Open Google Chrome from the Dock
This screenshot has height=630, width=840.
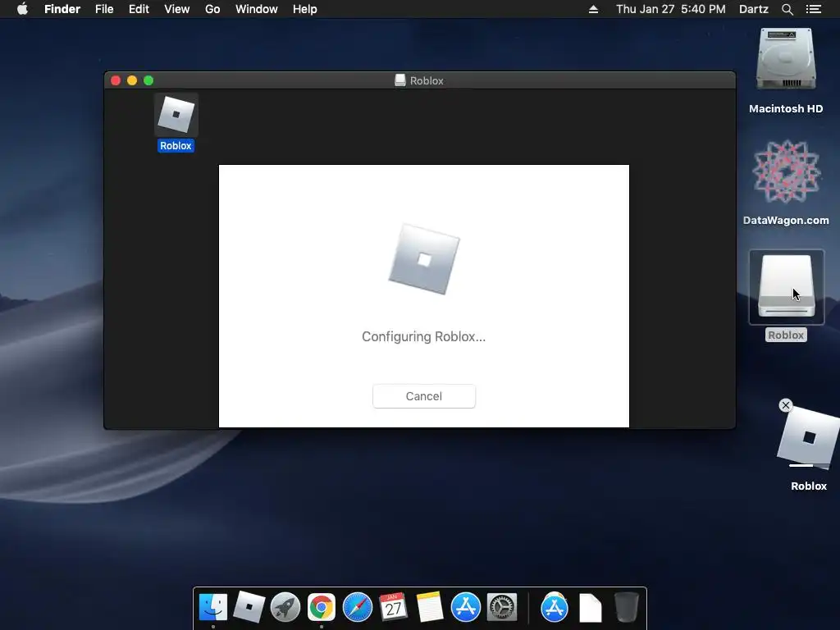point(322,607)
